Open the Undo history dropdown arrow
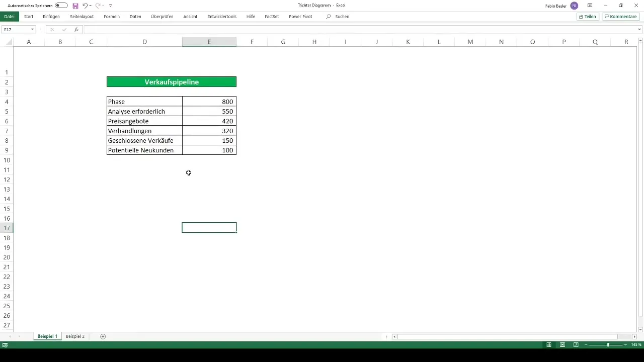 pyautogui.click(x=91, y=6)
